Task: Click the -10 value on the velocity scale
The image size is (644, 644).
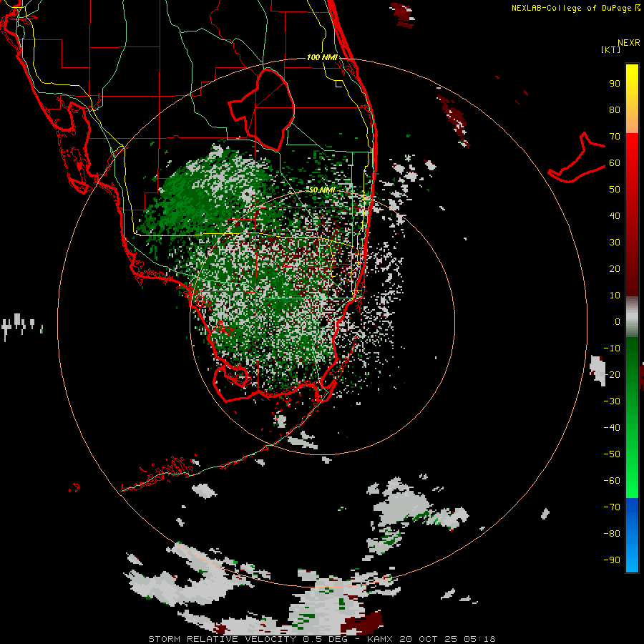Action: point(612,348)
